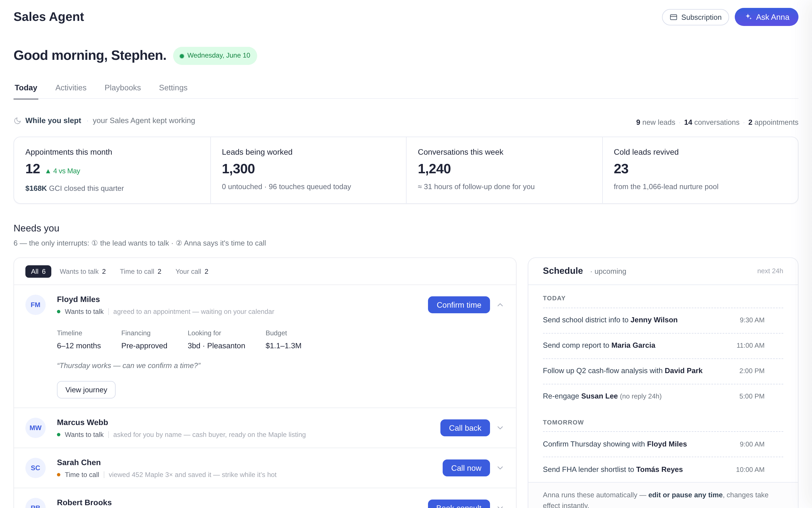
Task: Open the Settings tab
Action: point(173,88)
